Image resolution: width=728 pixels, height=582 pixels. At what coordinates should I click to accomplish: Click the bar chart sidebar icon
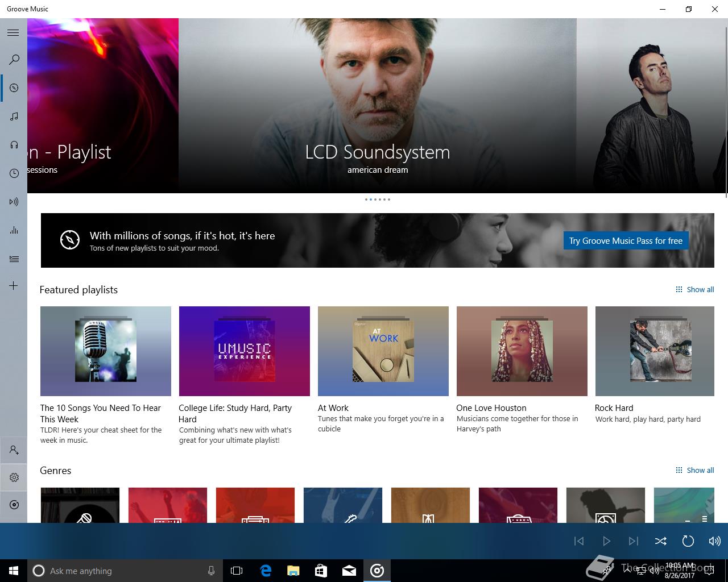(14, 230)
